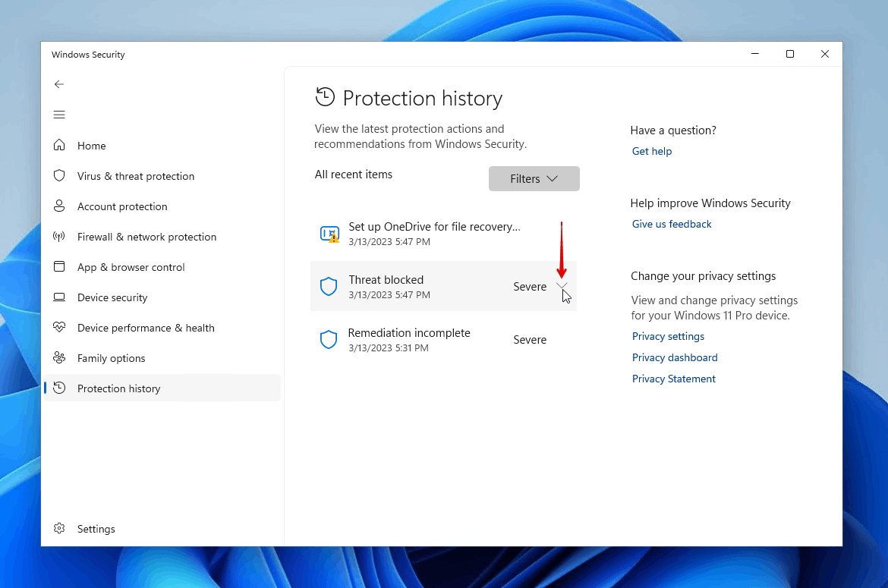Click the back arrow icon
This screenshot has height=588, width=888.
point(59,84)
